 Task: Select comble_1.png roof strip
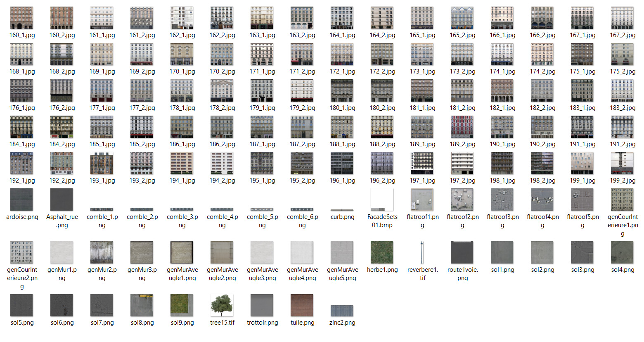tap(102, 209)
